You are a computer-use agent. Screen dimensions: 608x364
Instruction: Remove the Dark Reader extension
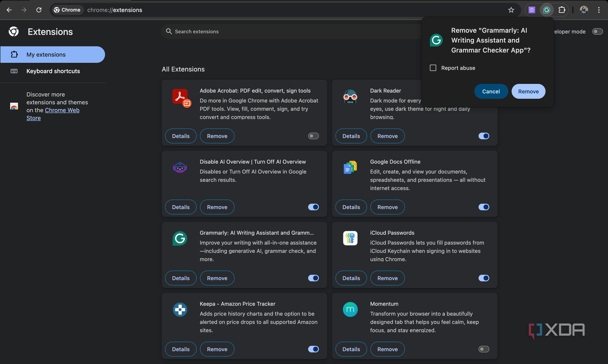click(388, 136)
